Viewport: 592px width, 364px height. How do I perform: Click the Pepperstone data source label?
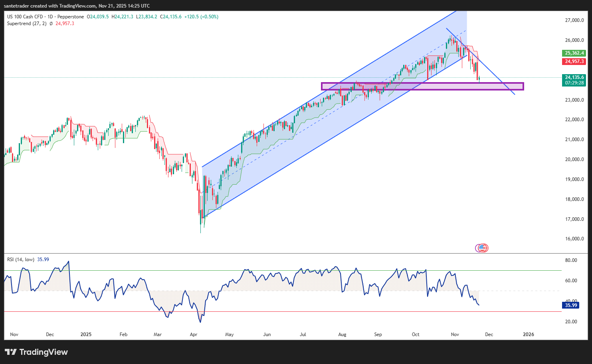coord(70,16)
